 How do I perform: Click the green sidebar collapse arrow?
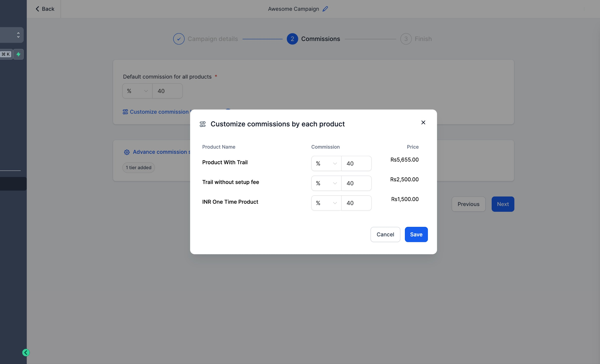coord(26,353)
